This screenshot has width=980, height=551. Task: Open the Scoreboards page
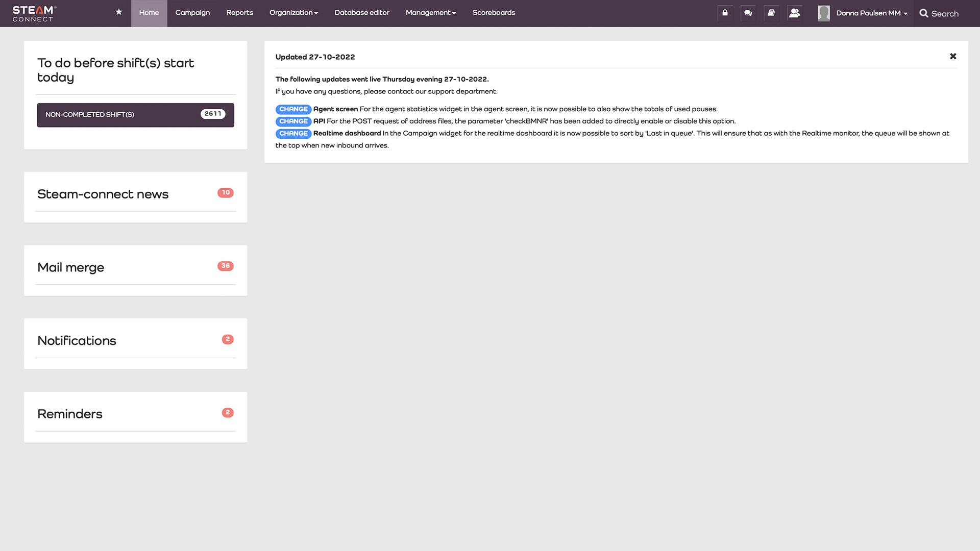[x=494, y=13]
